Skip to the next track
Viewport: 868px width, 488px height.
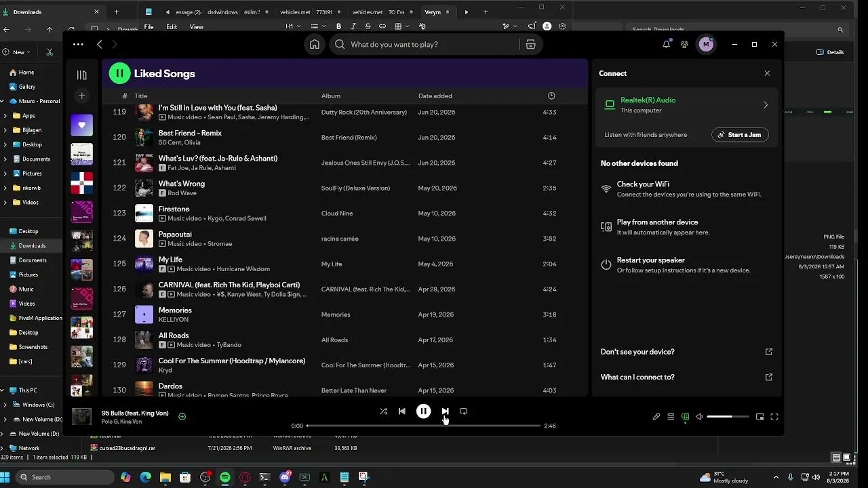click(445, 411)
